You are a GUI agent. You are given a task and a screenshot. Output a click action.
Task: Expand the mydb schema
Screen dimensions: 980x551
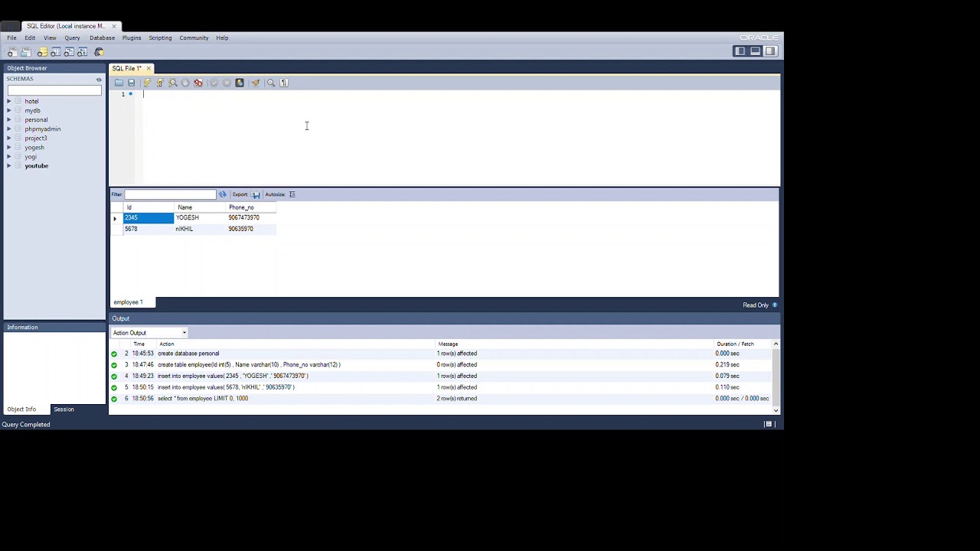click(x=9, y=110)
